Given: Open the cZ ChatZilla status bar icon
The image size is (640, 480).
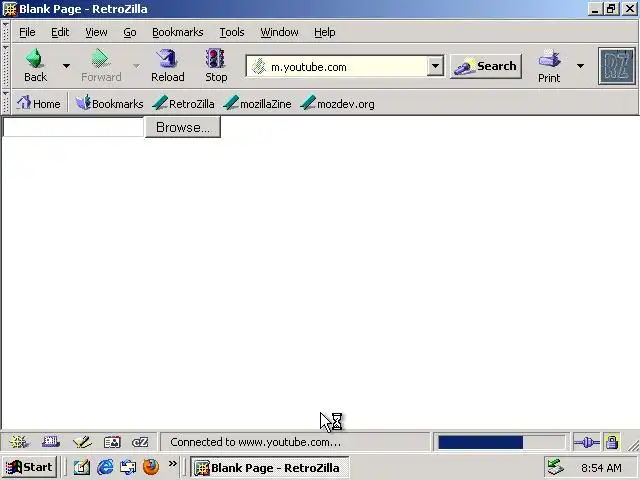Looking at the screenshot, I should (x=140, y=442).
